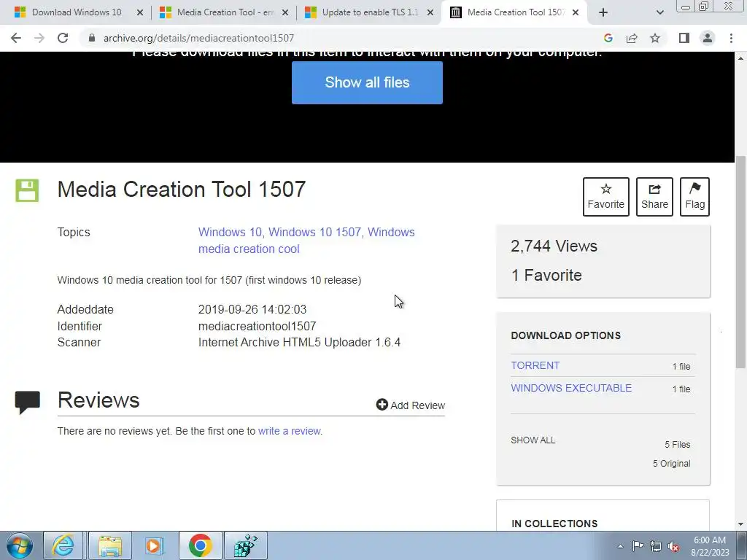Open Windows Media Player from taskbar
This screenshot has height=560, width=747.
tap(154, 545)
